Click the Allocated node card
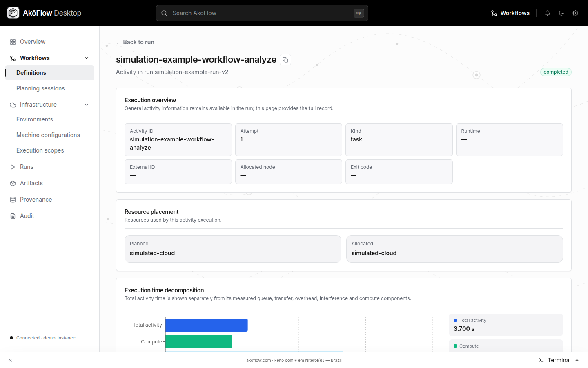Viewport: 588px width, 368px height. 289,172
